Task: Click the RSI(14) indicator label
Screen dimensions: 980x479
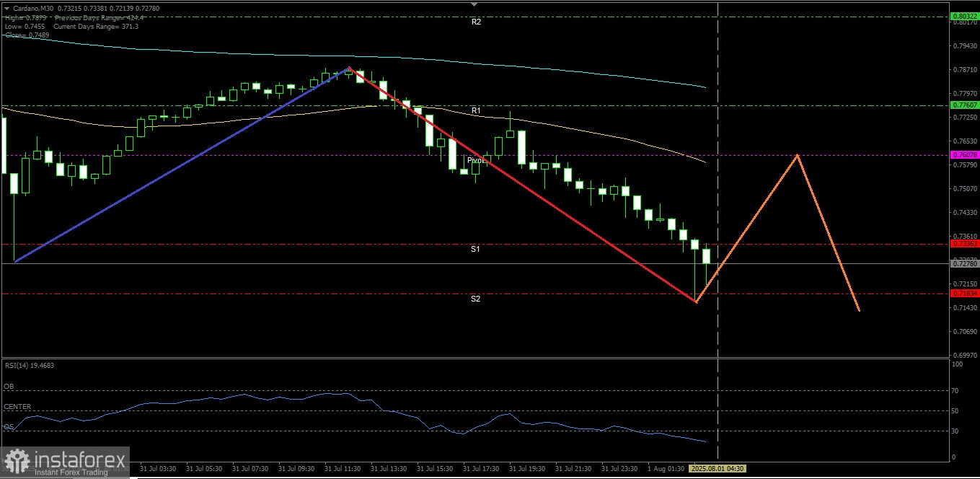Action: [x=29, y=366]
